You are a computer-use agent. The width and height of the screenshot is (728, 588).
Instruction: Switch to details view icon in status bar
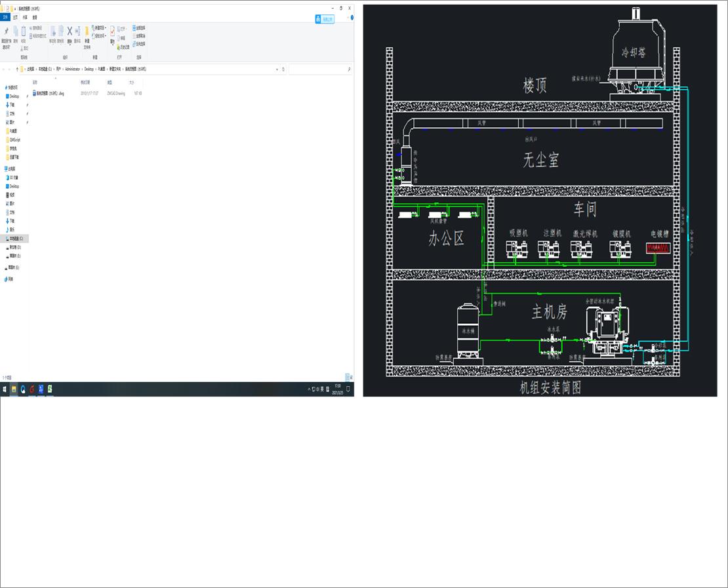pyautogui.click(x=348, y=378)
